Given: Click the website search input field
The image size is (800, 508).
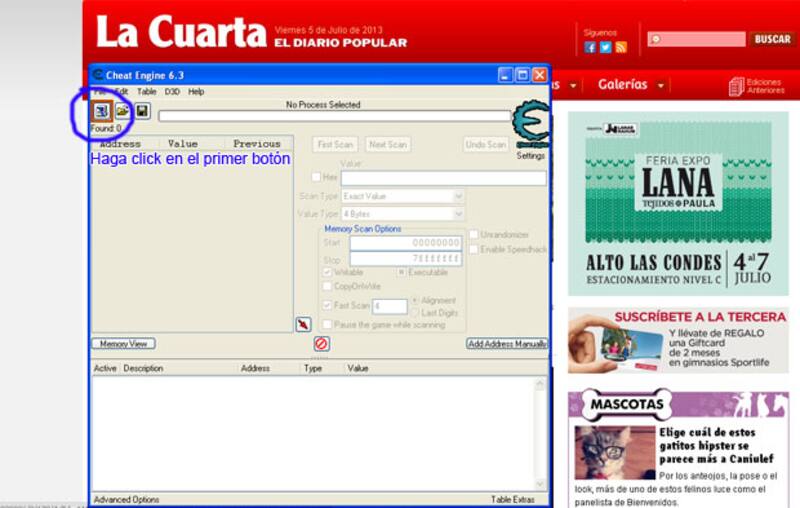Looking at the screenshot, I should pyautogui.click(x=696, y=39).
